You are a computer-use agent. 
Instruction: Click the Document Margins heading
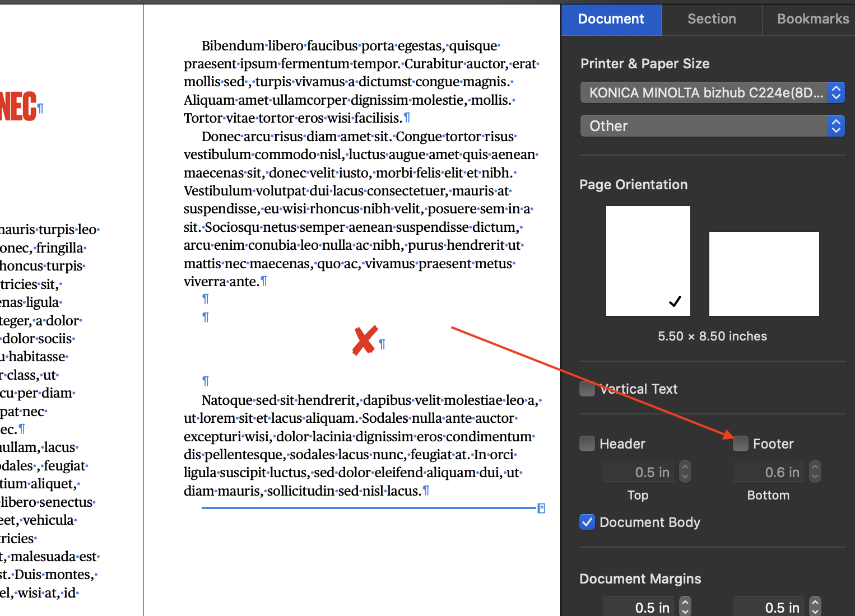640,578
